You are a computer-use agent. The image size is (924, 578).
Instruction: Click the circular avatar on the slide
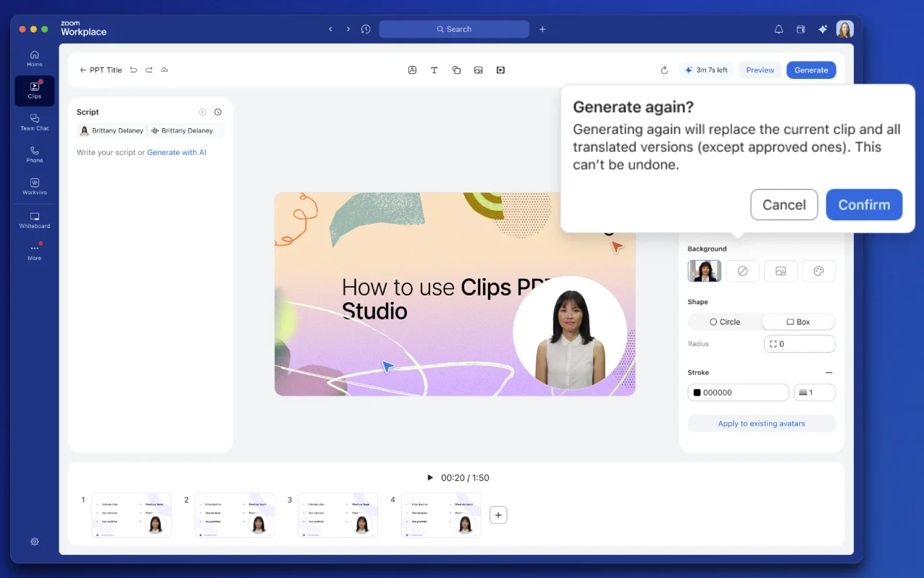tap(570, 332)
